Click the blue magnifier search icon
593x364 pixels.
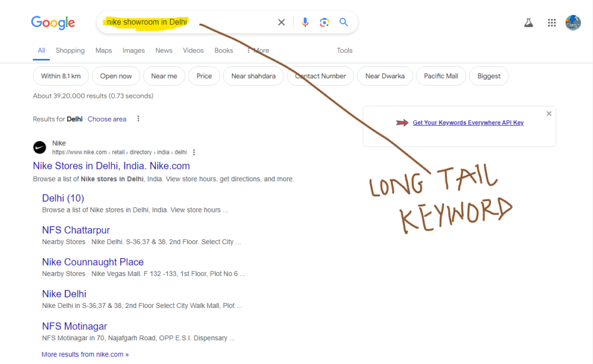coord(343,23)
